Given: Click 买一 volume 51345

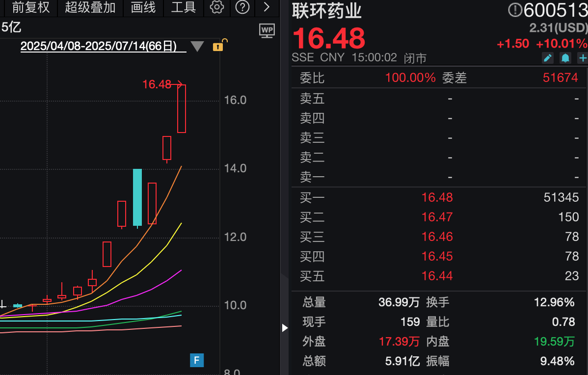Looking at the screenshot, I should click(x=561, y=198).
